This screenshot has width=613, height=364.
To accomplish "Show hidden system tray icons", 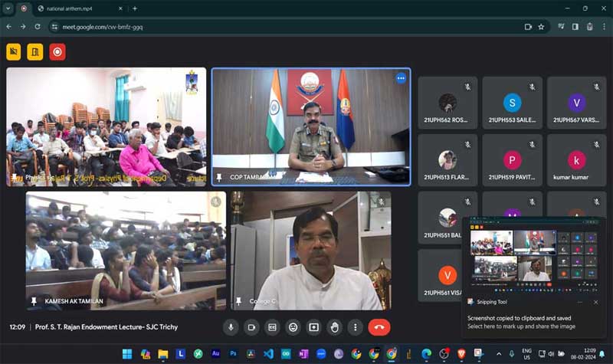I will (x=499, y=354).
